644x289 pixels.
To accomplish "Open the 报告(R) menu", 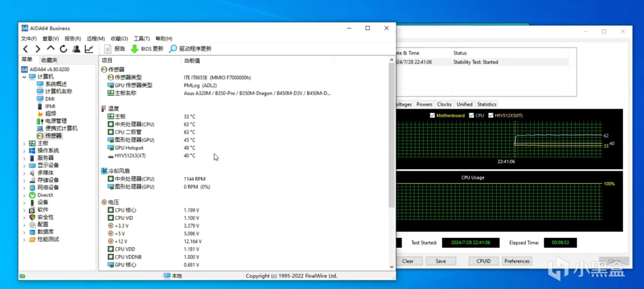I will [x=72, y=39].
